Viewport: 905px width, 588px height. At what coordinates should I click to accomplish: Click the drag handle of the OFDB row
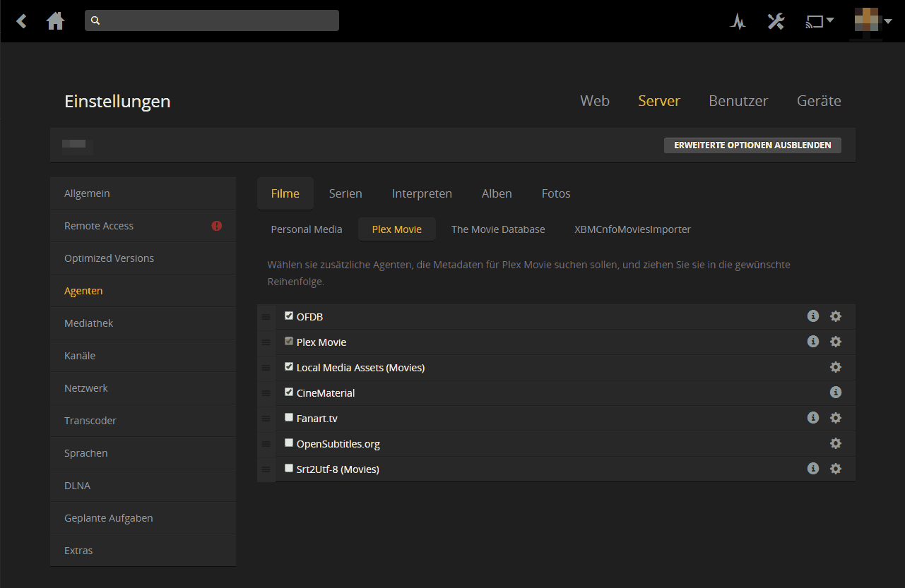(266, 317)
